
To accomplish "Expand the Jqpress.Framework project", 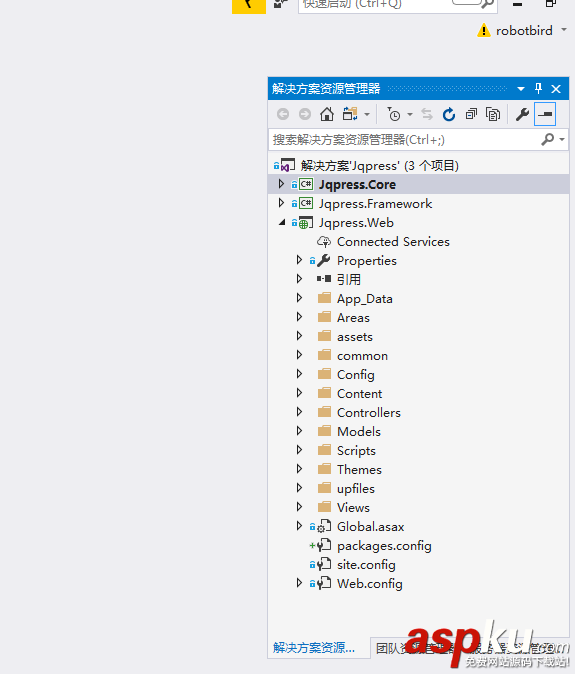I will point(281,203).
